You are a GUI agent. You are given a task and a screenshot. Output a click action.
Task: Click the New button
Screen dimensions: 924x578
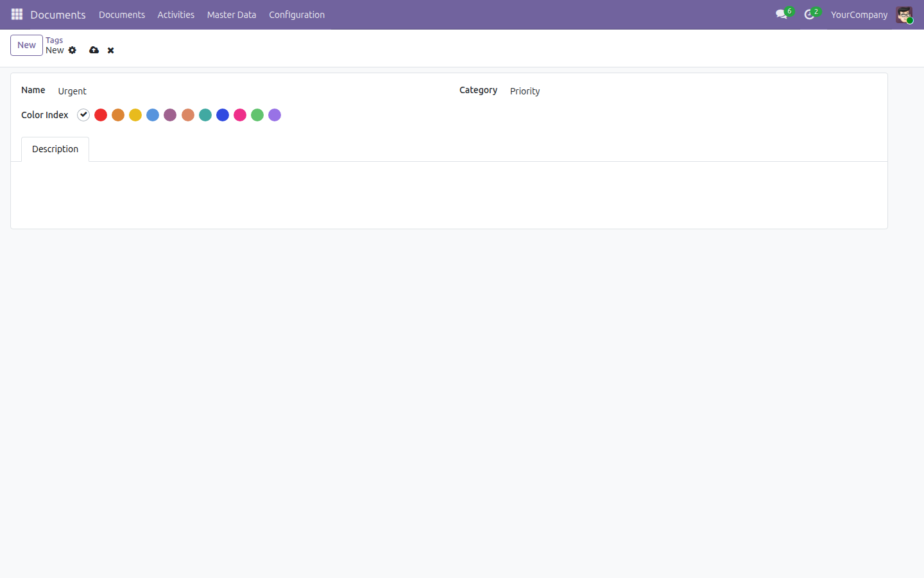(26, 45)
